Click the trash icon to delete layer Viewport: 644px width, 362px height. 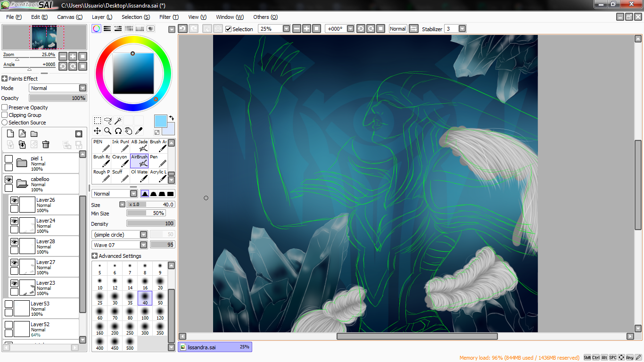(46, 145)
